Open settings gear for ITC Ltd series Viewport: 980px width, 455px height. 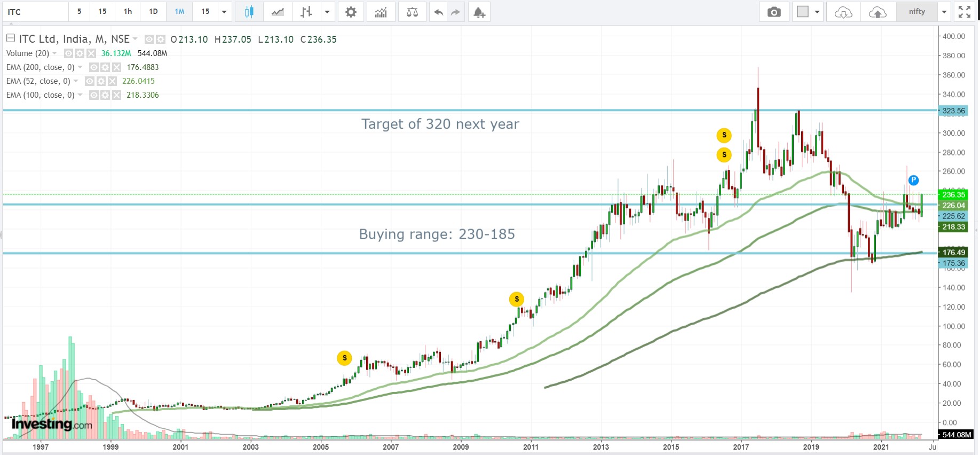[160, 39]
